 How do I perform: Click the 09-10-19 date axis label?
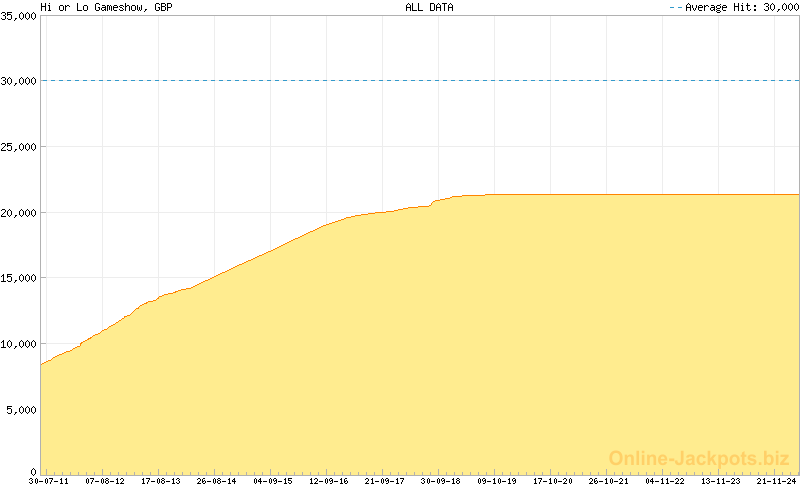(x=497, y=481)
